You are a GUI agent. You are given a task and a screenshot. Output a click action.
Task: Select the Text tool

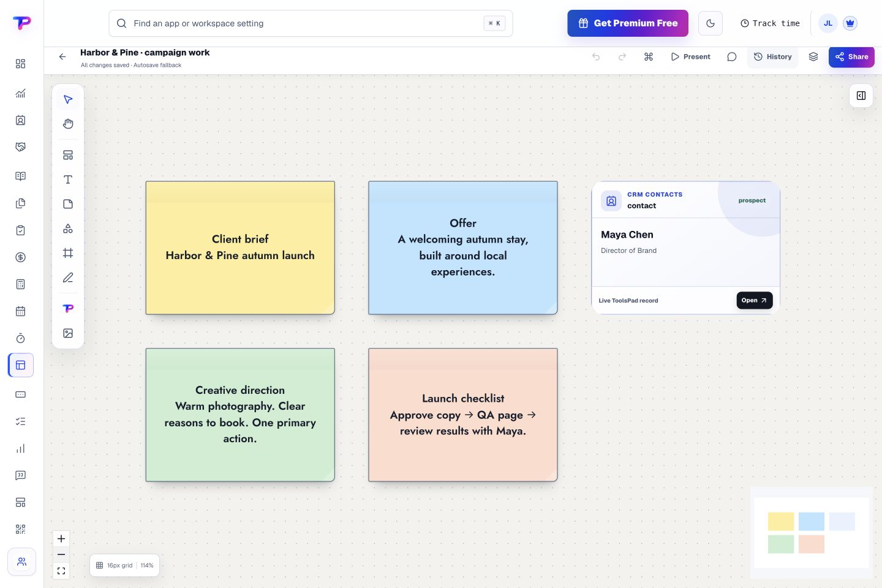[68, 179]
